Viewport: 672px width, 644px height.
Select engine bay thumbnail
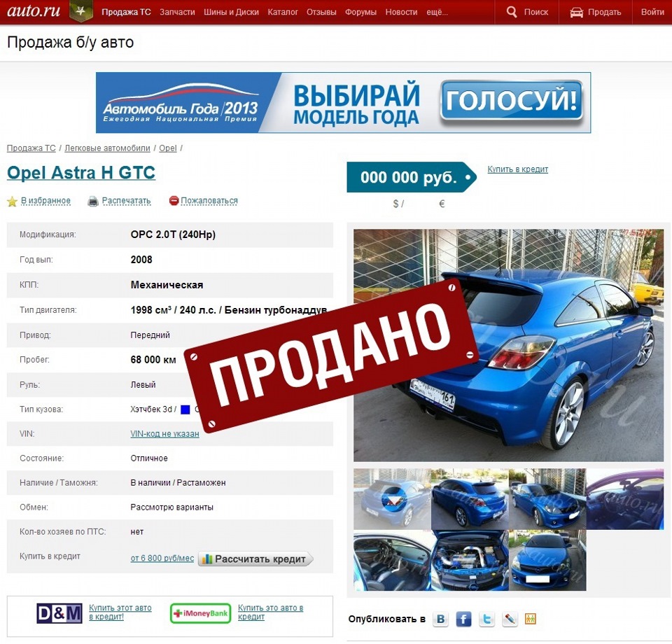tap(470, 560)
